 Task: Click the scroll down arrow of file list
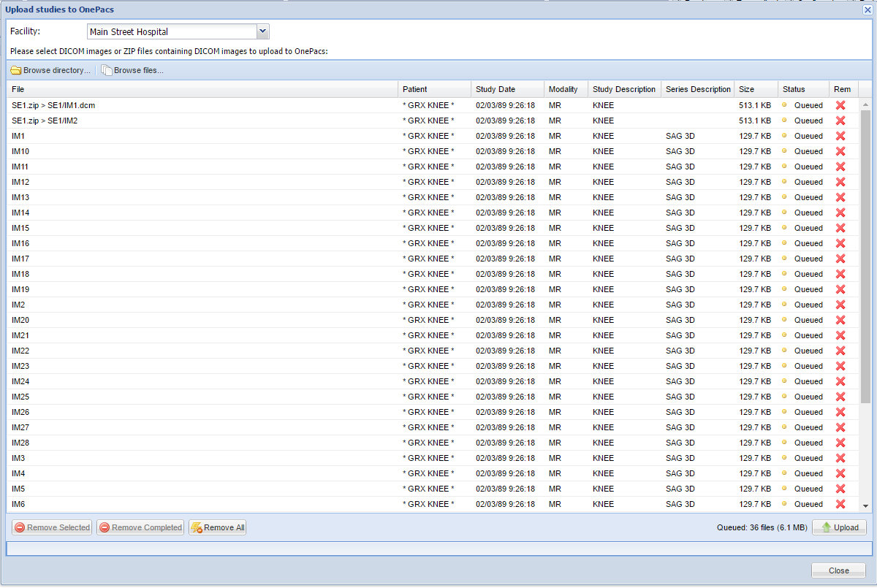[x=865, y=505]
